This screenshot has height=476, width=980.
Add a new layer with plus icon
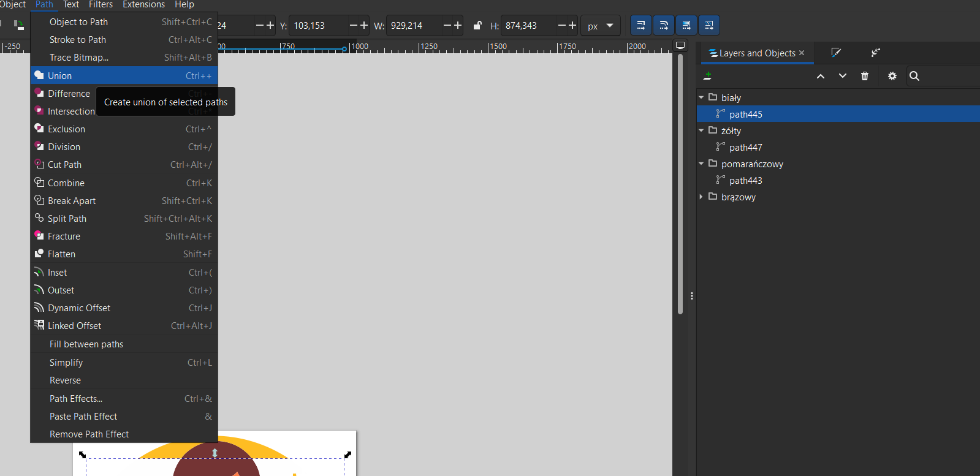(708, 76)
